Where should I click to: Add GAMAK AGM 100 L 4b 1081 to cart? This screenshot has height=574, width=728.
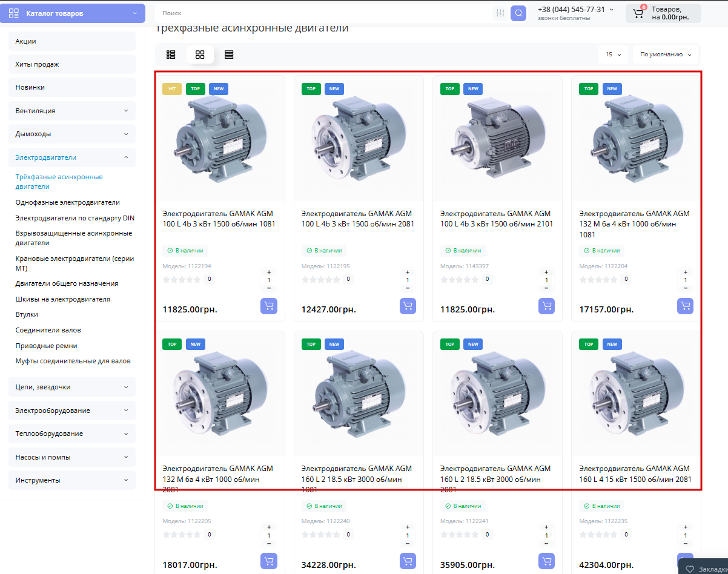pyautogui.click(x=269, y=306)
